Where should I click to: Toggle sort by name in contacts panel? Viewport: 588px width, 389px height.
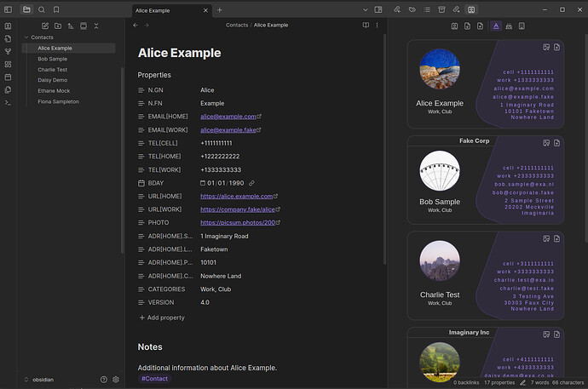(496, 26)
